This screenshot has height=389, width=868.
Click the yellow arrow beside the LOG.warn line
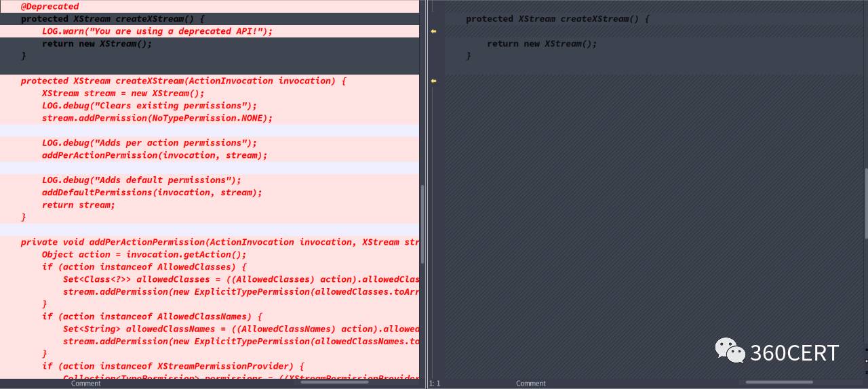coord(433,31)
